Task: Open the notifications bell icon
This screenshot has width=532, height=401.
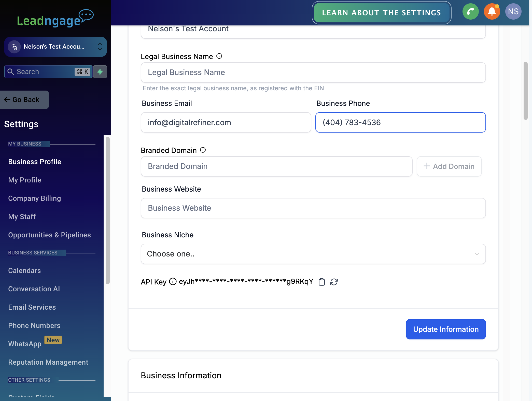Action: [x=492, y=12]
